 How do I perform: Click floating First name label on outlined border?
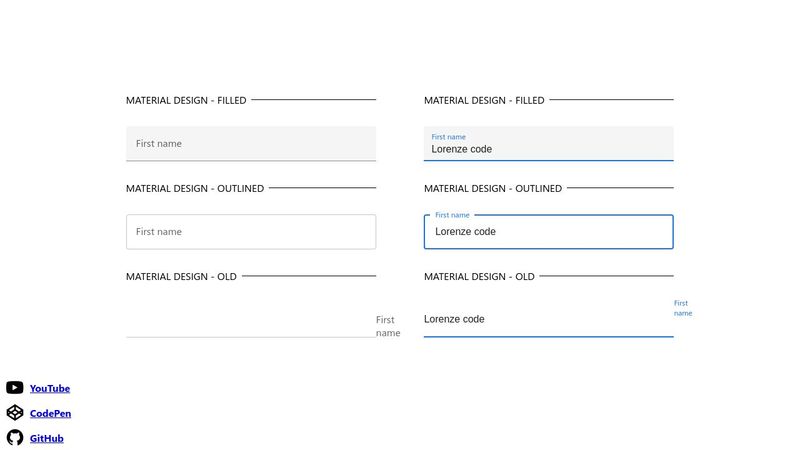point(452,215)
